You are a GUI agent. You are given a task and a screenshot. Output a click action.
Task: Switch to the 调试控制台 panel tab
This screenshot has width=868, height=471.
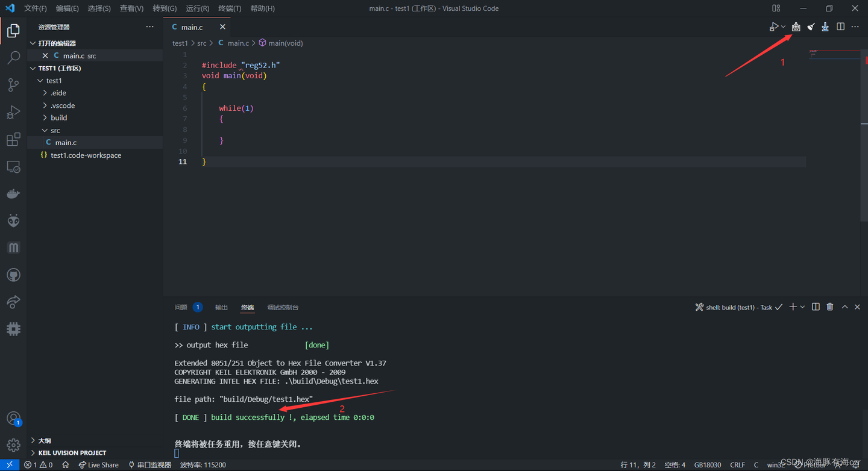283,307
